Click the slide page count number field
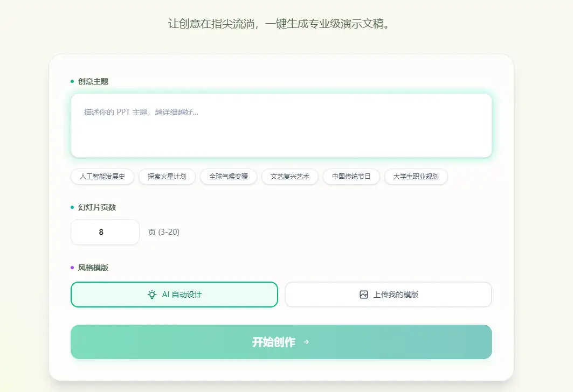The width and height of the screenshot is (573, 392). (105, 232)
